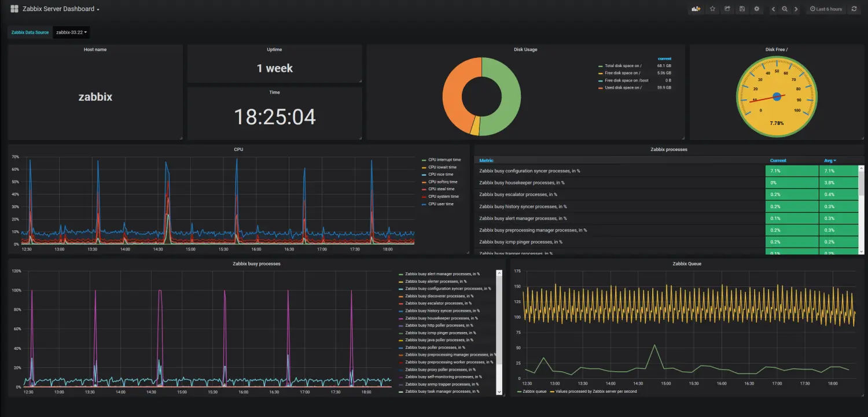The width and height of the screenshot is (868, 417).
Task: Open dashboard settings gear
Action: 756,9
